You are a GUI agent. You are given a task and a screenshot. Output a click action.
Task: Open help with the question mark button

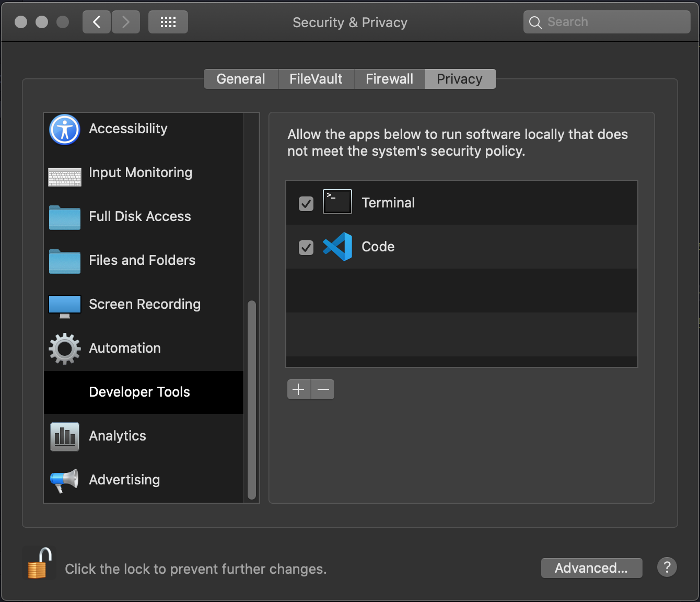click(x=667, y=567)
